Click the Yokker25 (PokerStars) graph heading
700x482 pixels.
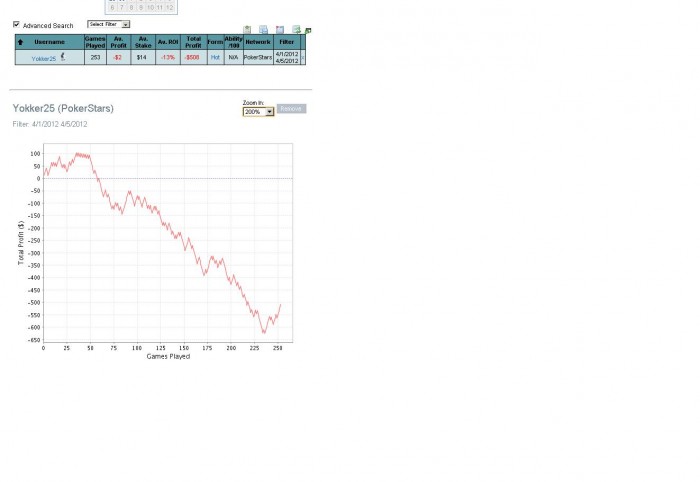pos(63,108)
